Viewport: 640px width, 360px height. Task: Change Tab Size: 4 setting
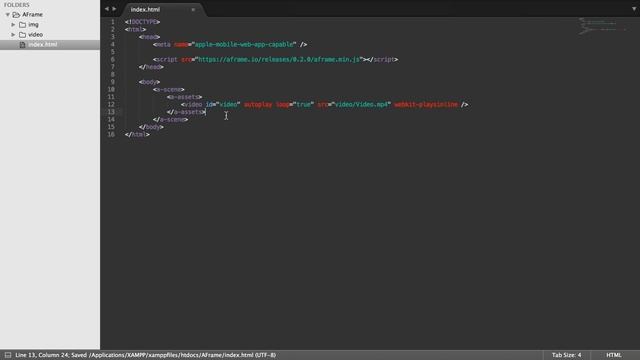[x=567, y=355]
